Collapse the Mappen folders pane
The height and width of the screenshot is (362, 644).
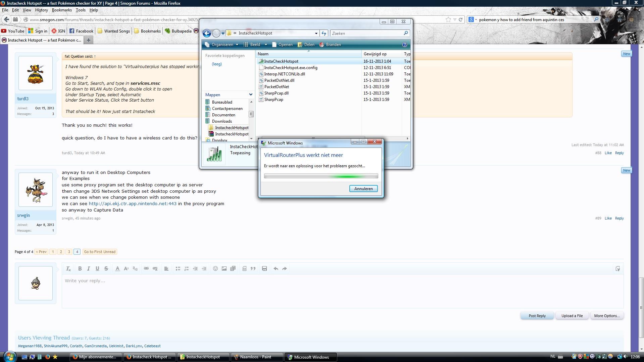251,95
